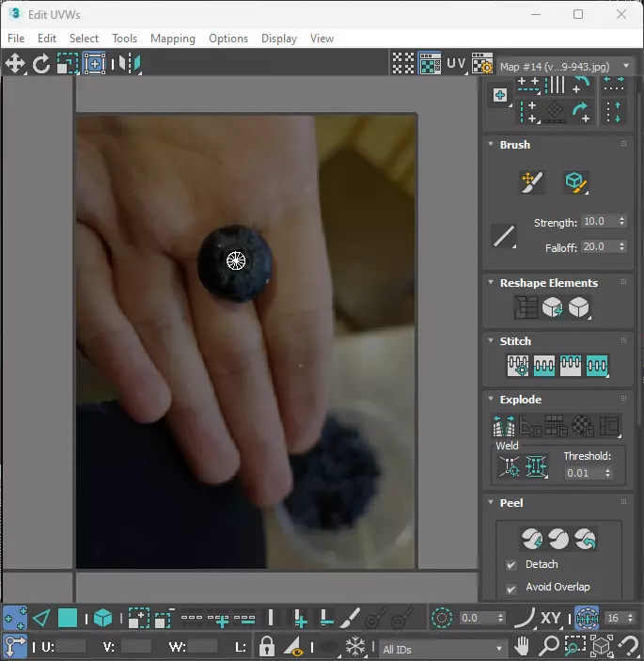Click the brush falloff type line icon
This screenshot has width=644, height=661.
504,236
